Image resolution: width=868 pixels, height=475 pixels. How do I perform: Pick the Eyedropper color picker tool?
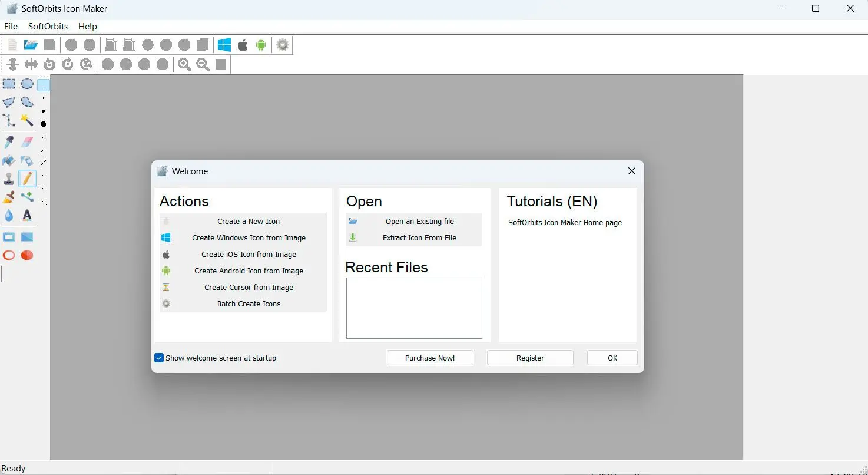(9, 142)
